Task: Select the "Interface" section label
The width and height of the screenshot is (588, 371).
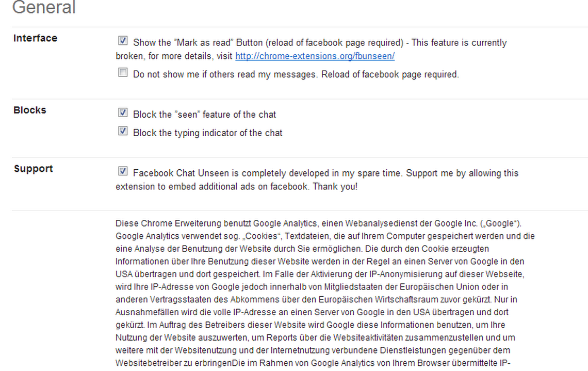Action: pos(35,38)
